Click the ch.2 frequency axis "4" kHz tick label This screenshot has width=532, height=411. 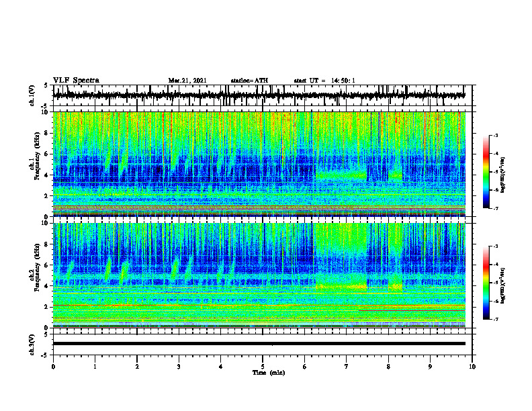[x=46, y=287]
